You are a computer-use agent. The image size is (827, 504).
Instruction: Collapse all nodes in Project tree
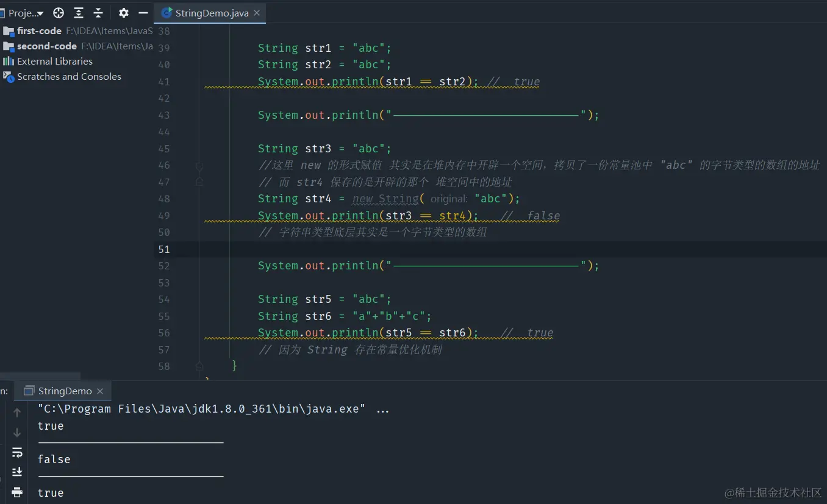click(x=98, y=13)
